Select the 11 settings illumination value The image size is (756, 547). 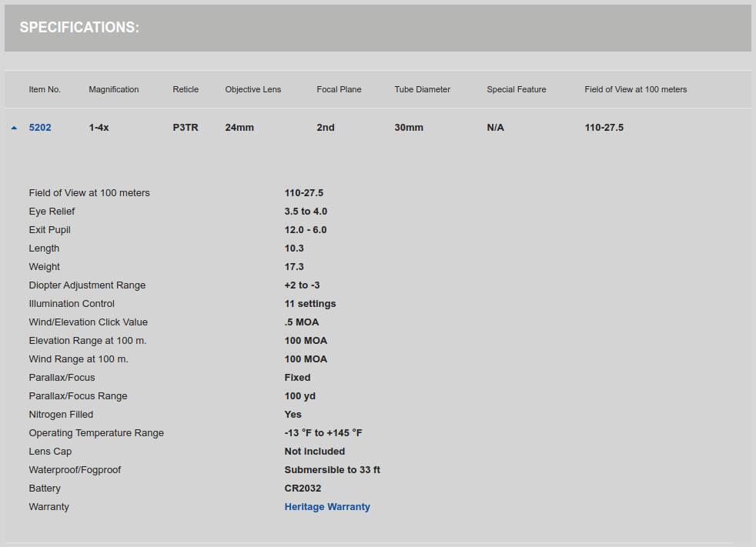point(310,304)
